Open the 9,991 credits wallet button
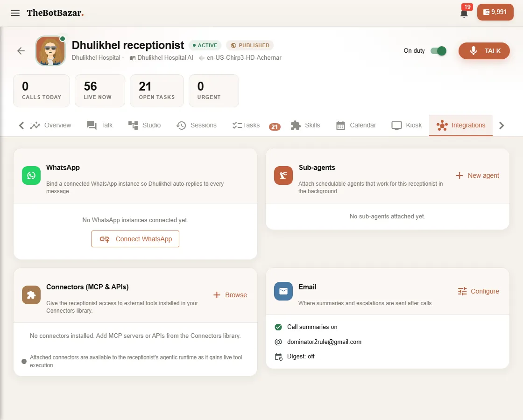 tap(495, 12)
